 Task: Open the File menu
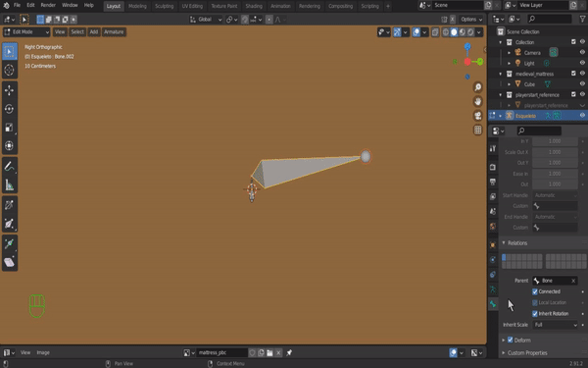coord(17,5)
